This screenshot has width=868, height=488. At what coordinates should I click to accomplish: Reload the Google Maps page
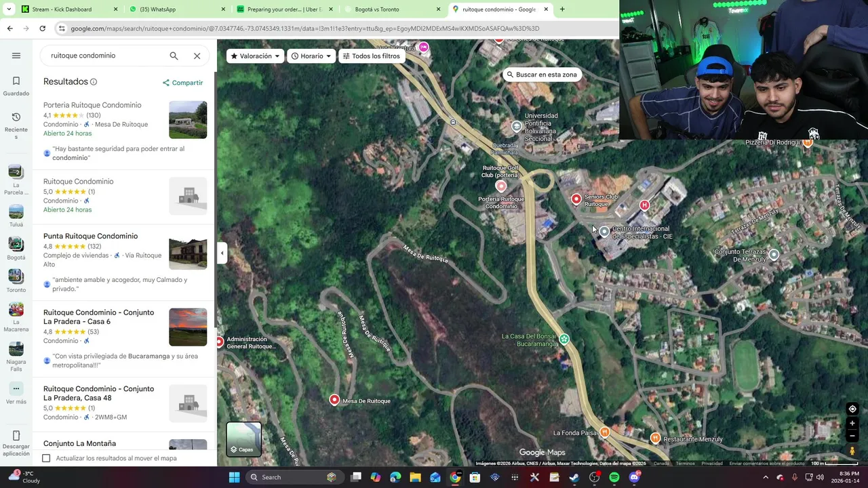(42, 28)
